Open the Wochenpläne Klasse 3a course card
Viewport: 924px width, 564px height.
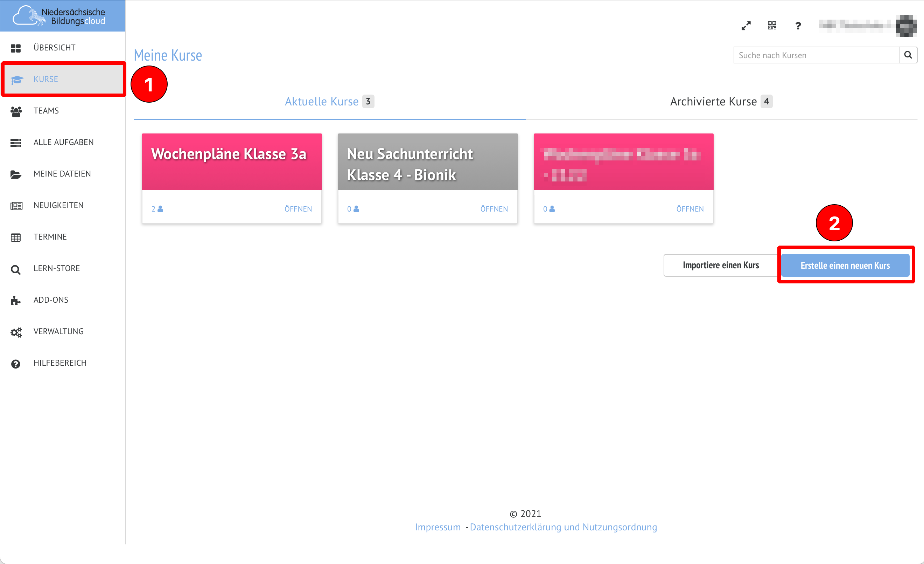[x=231, y=162]
